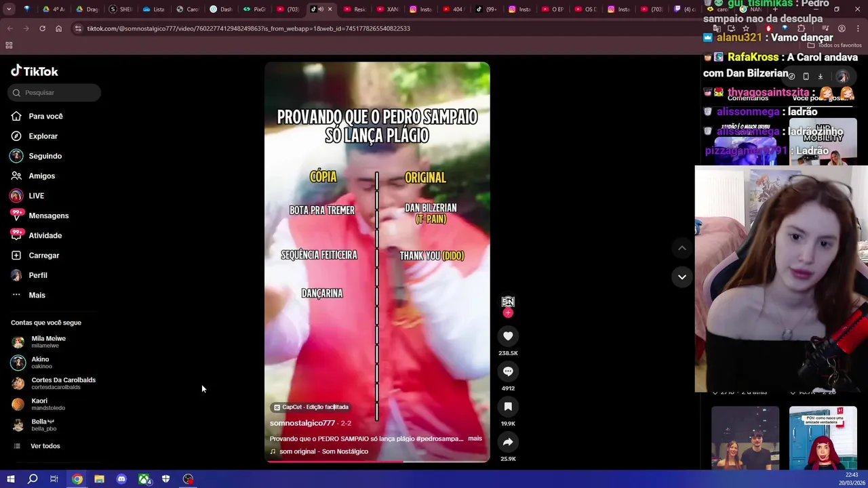
Task: Open Task View on taskbar
Action: tap(54, 479)
